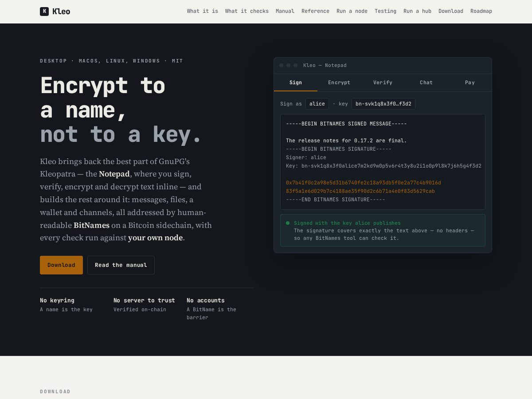
Task: Click the 'No accounts' heading
Action: tap(206, 300)
